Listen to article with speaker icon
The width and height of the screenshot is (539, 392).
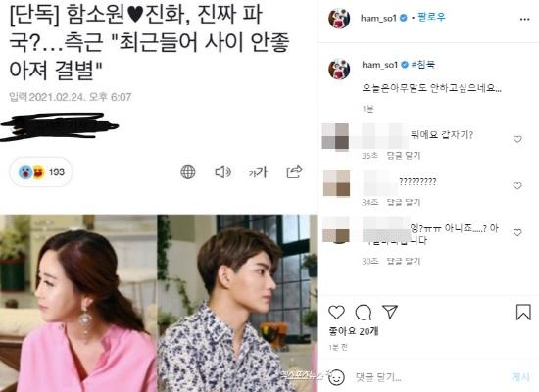[x=222, y=171]
